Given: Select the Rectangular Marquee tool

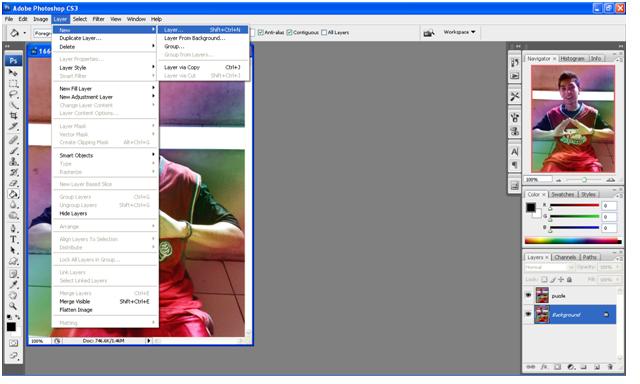Looking at the screenshot, I should point(13,84).
